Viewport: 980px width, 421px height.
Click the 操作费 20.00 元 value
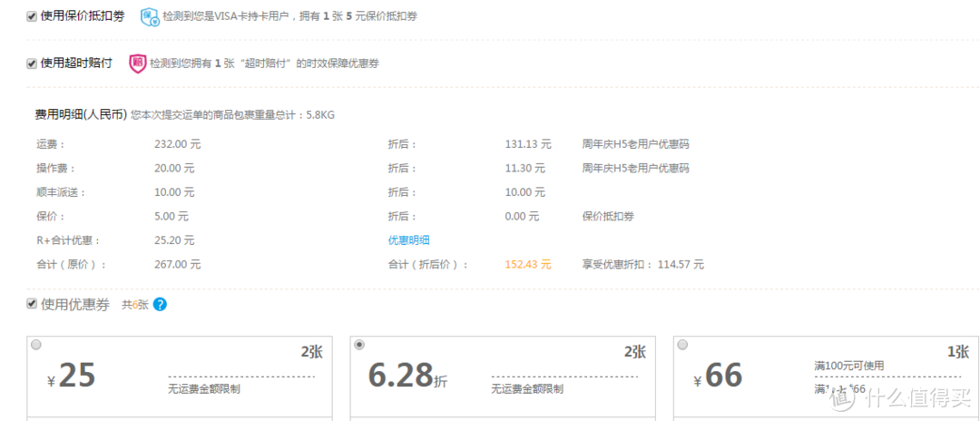[x=174, y=168]
